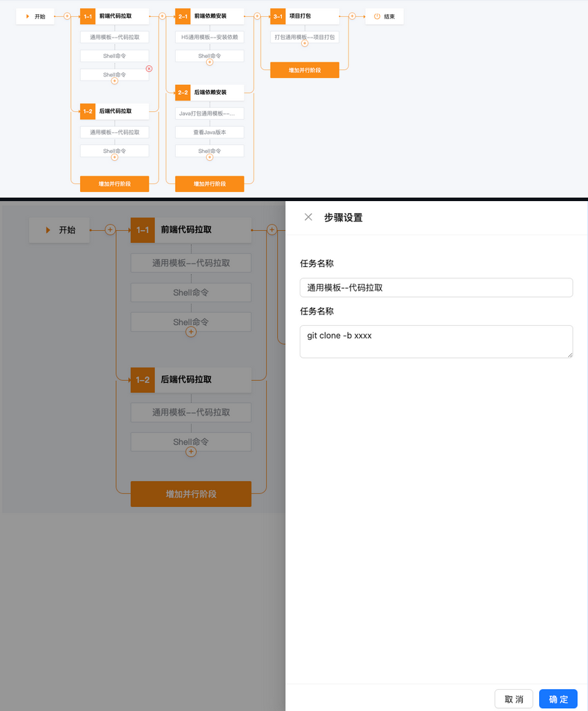Click the plus icon just before 结束 node
Image resolution: width=588 pixels, height=711 pixels.
[352, 16]
